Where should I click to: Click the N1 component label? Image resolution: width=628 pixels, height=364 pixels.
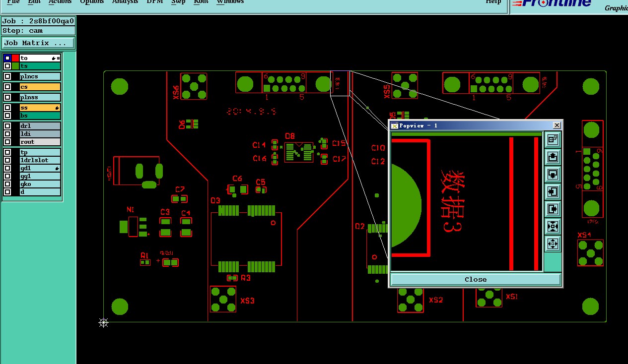pyautogui.click(x=131, y=210)
